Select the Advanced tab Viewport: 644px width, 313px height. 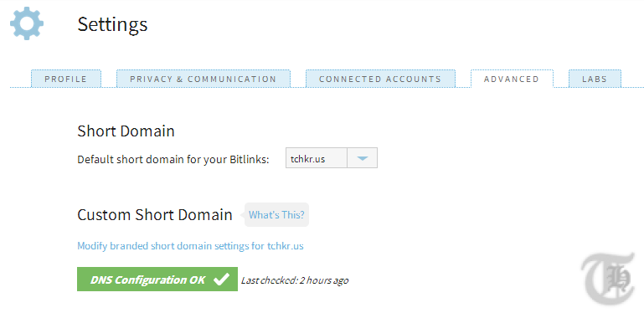click(512, 79)
